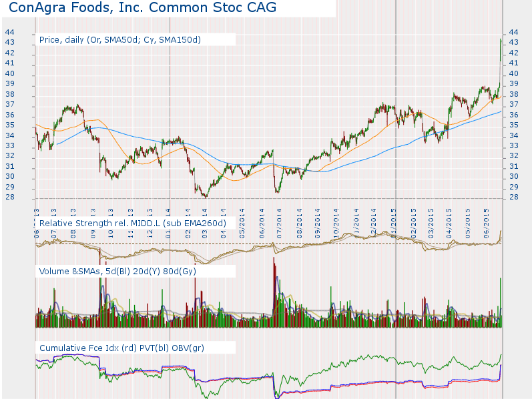Screen dimensions: 532x399
Task: Select the 06/2015 date label
Action: [486, 224]
